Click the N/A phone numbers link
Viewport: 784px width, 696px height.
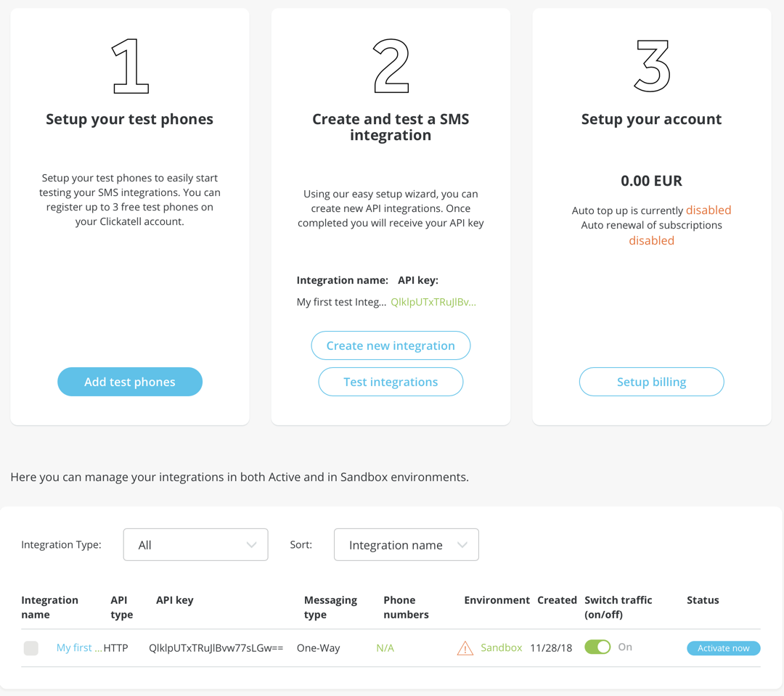tap(385, 648)
